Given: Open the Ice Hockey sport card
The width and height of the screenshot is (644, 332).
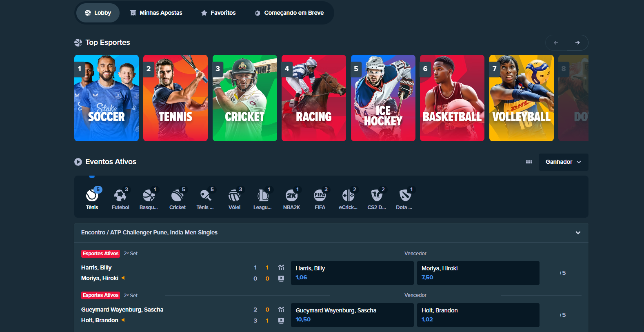Looking at the screenshot, I should 383,98.
